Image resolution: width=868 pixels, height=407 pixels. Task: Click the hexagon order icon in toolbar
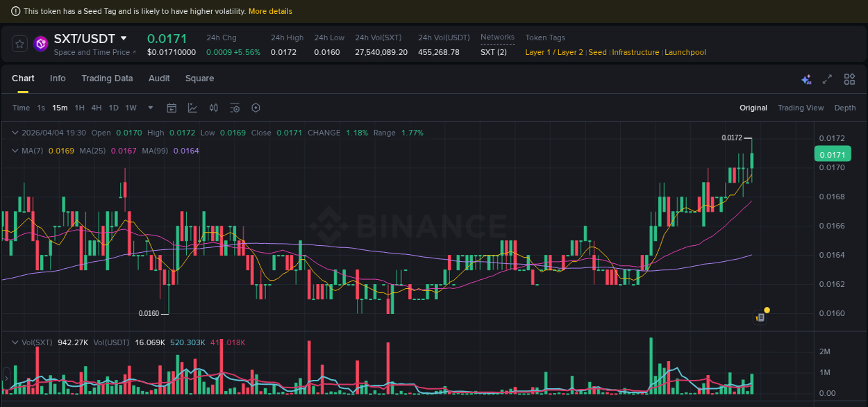[x=256, y=108]
